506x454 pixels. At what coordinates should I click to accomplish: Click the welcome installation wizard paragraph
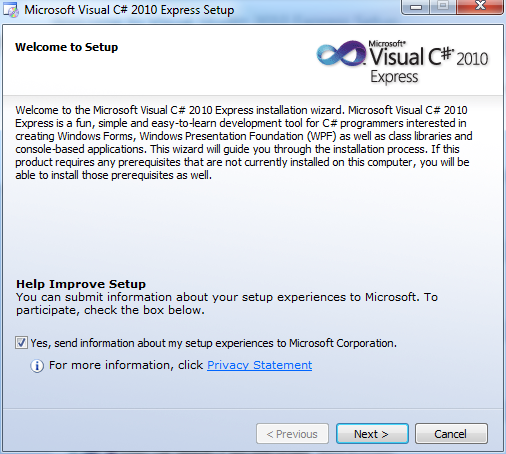click(x=243, y=143)
